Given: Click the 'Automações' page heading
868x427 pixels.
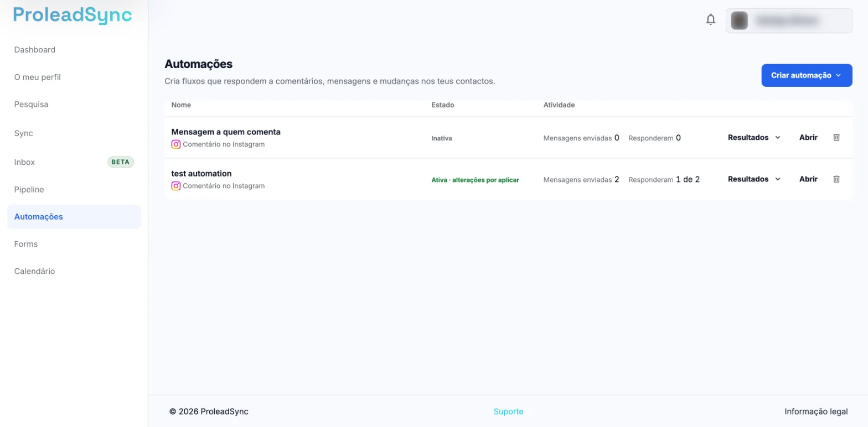Looking at the screenshot, I should pos(199,64).
